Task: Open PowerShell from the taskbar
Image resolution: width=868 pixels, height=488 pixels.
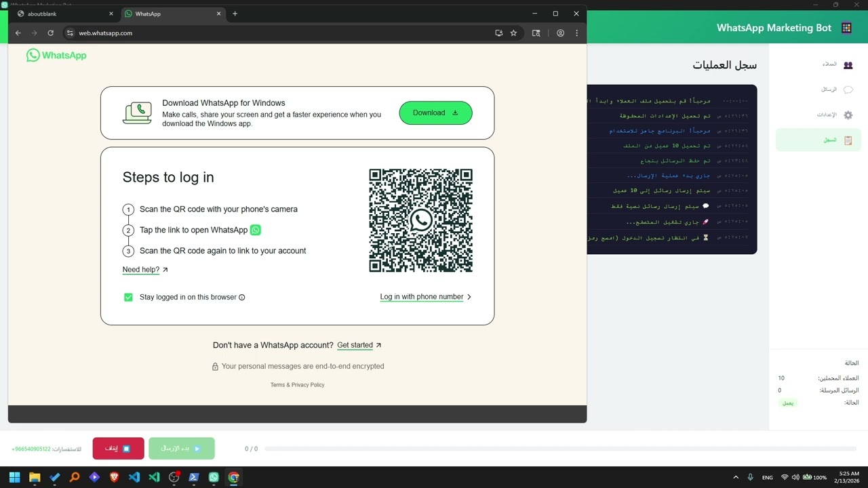Action: click(194, 477)
